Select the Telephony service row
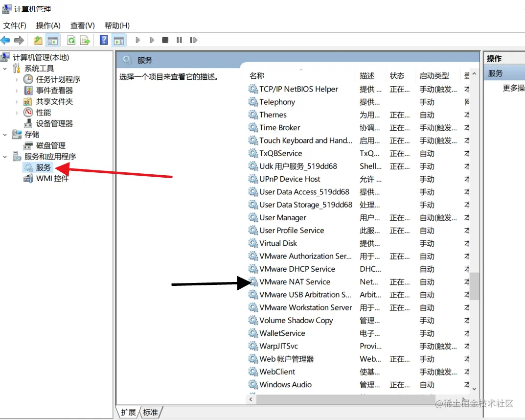This screenshot has width=525, height=420. (358, 102)
